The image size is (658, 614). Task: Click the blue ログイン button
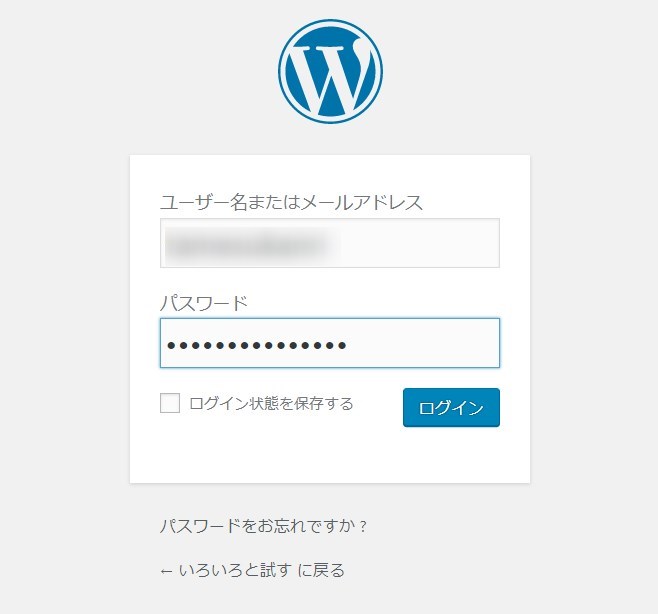pos(451,408)
